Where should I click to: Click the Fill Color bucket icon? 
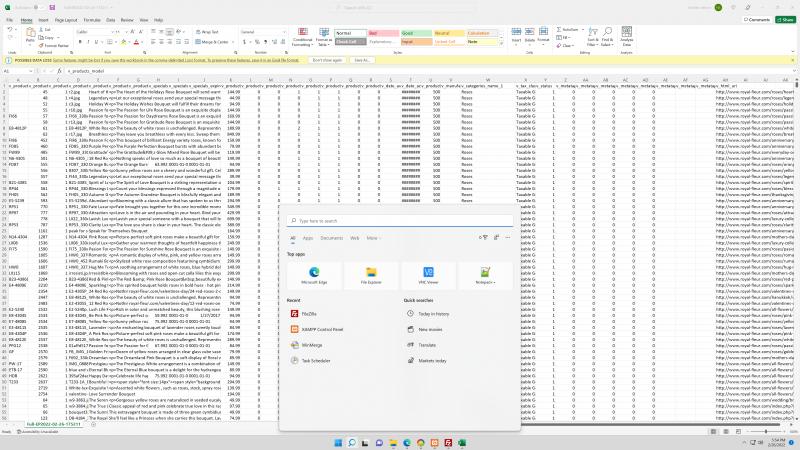point(123,42)
